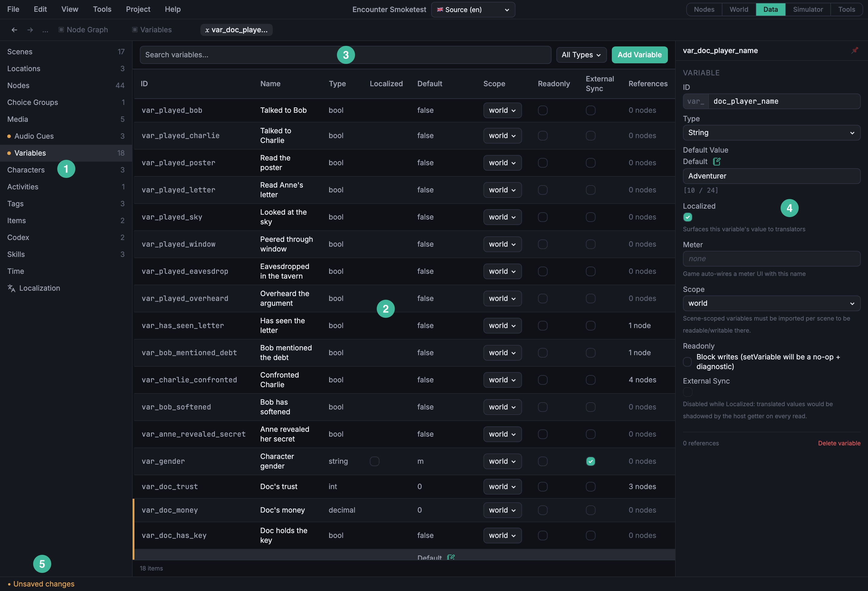Viewport: 868px width, 591px height.
Task: Click the Add Variable button
Action: [x=640, y=55]
